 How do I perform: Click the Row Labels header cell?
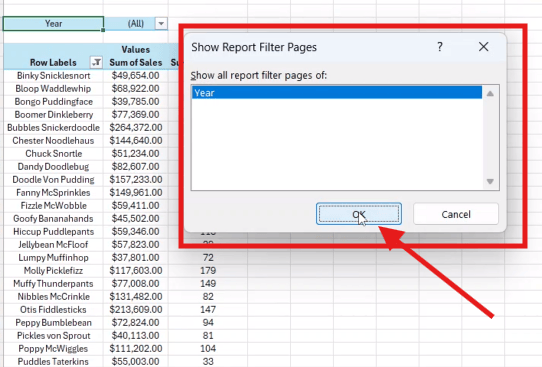pos(53,63)
